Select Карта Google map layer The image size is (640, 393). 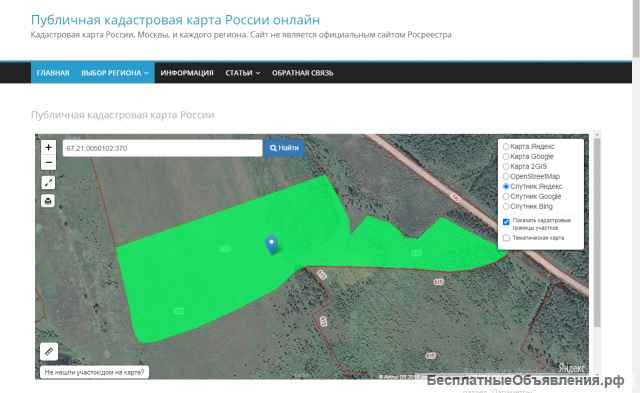click(x=506, y=156)
